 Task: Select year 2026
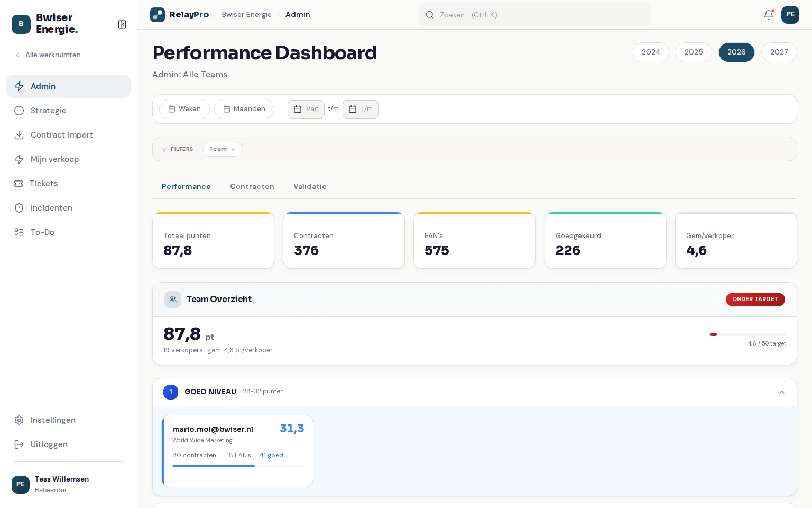pos(736,52)
